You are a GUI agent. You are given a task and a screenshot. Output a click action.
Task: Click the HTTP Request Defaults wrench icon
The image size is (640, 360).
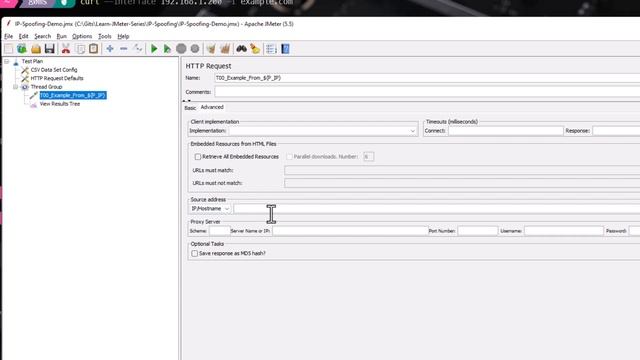pyautogui.click(x=25, y=78)
